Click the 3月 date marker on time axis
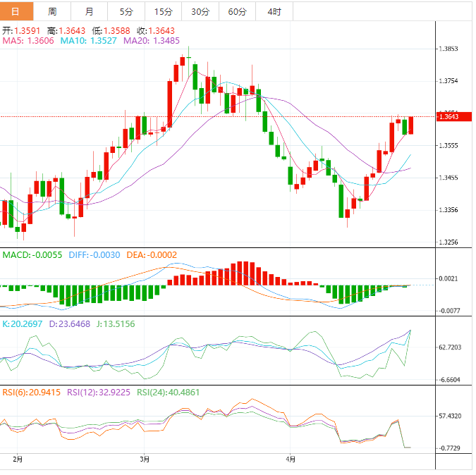Viewport: 476px width, 475px height. 145,459
